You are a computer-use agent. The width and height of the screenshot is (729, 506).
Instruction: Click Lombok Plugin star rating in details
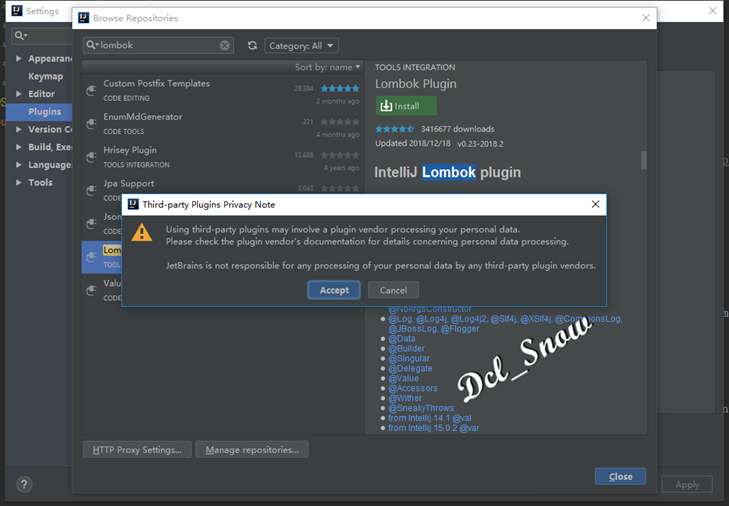pyautogui.click(x=394, y=129)
